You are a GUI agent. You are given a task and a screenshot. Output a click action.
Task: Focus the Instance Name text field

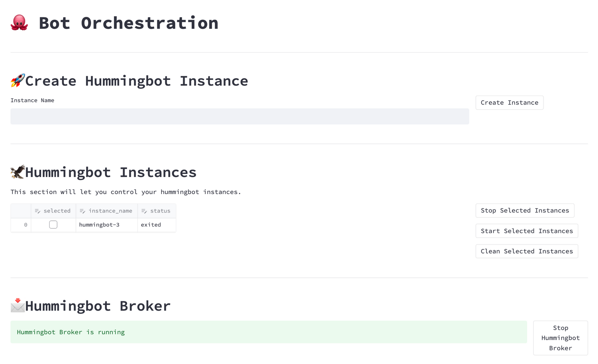click(240, 116)
